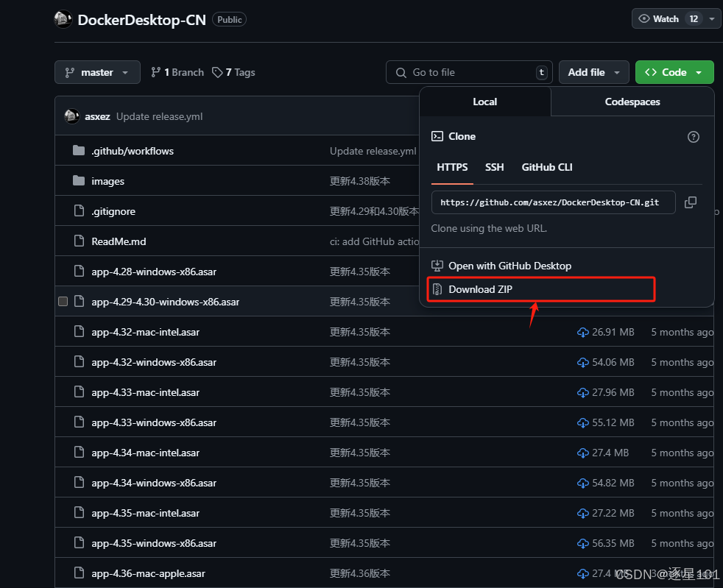The image size is (723, 588).
Task: Select the HTTPS clone tab
Action: coord(452,167)
